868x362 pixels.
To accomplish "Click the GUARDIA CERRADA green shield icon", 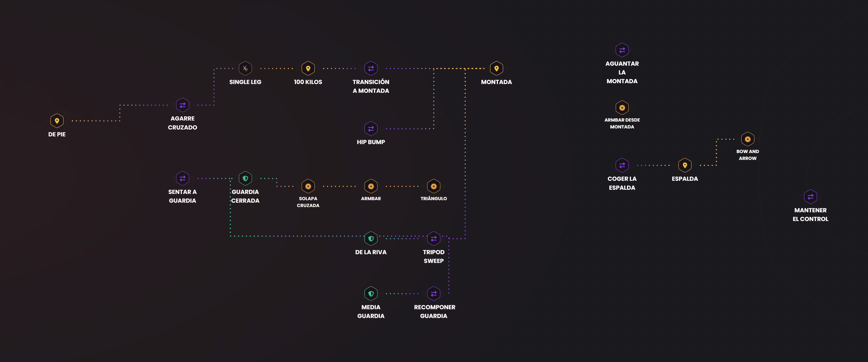I will pos(245,178).
